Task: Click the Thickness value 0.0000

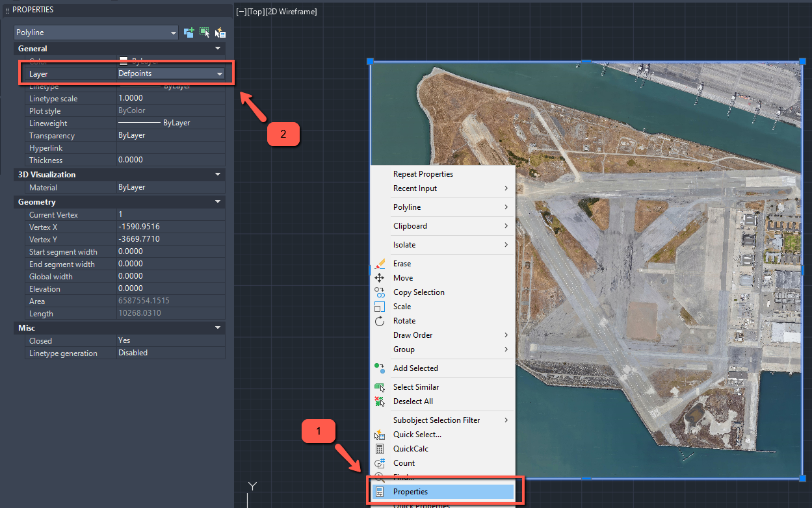Action: pos(171,160)
